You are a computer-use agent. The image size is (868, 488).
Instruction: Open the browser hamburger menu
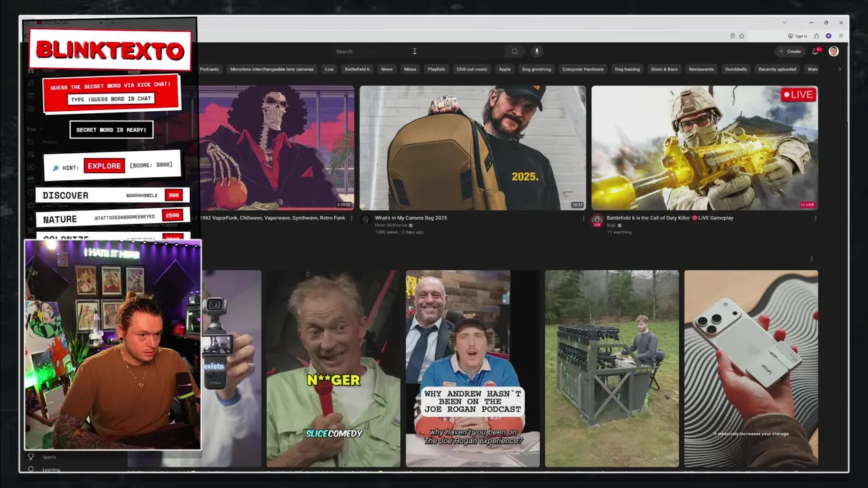pos(841,36)
